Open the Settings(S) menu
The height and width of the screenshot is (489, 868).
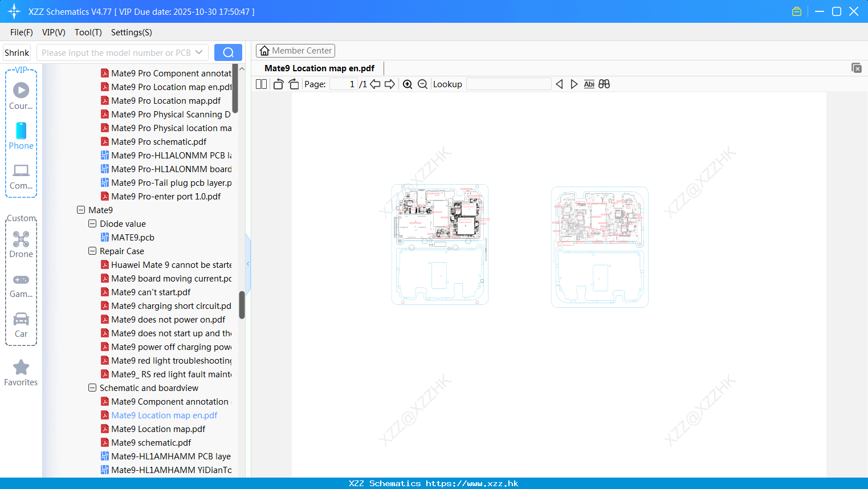tap(132, 32)
